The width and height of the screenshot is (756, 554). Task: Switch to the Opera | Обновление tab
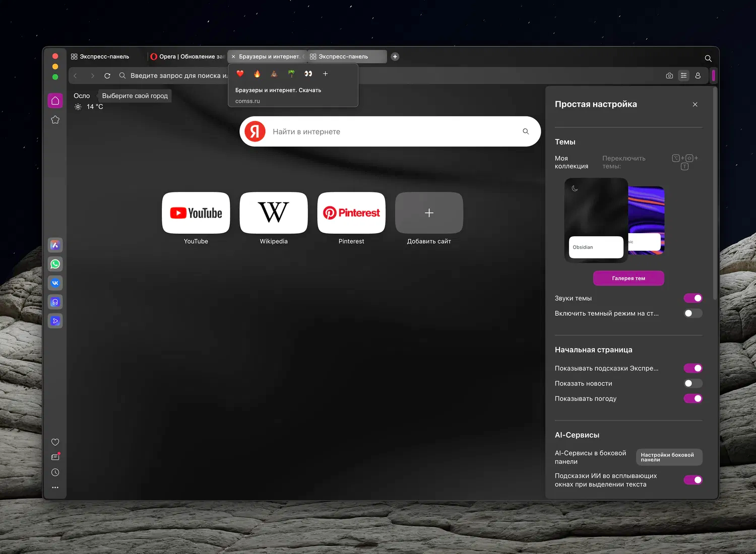pos(187,56)
